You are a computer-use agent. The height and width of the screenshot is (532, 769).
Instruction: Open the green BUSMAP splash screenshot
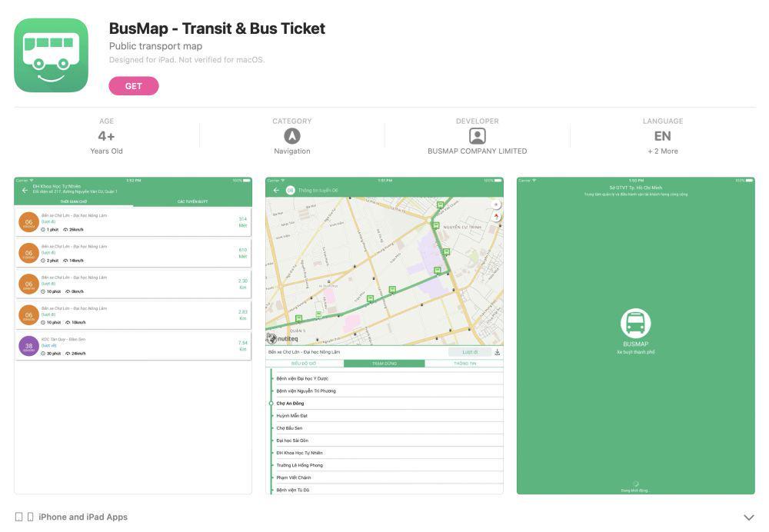636,335
